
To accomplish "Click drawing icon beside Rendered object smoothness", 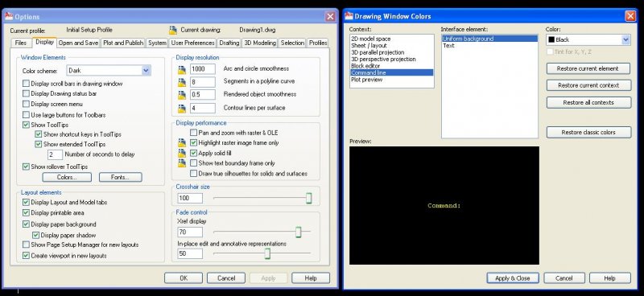I will pyautogui.click(x=182, y=95).
